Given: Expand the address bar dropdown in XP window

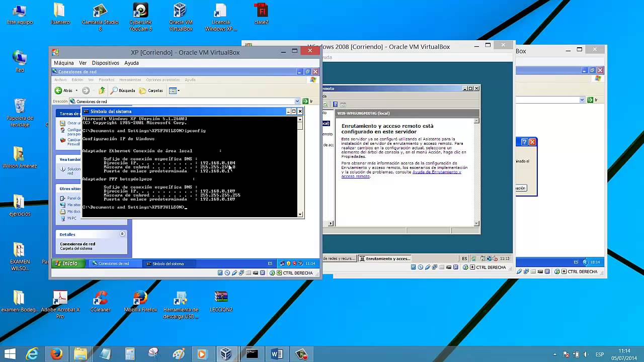Looking at the screenshot, I should (297, 102).
